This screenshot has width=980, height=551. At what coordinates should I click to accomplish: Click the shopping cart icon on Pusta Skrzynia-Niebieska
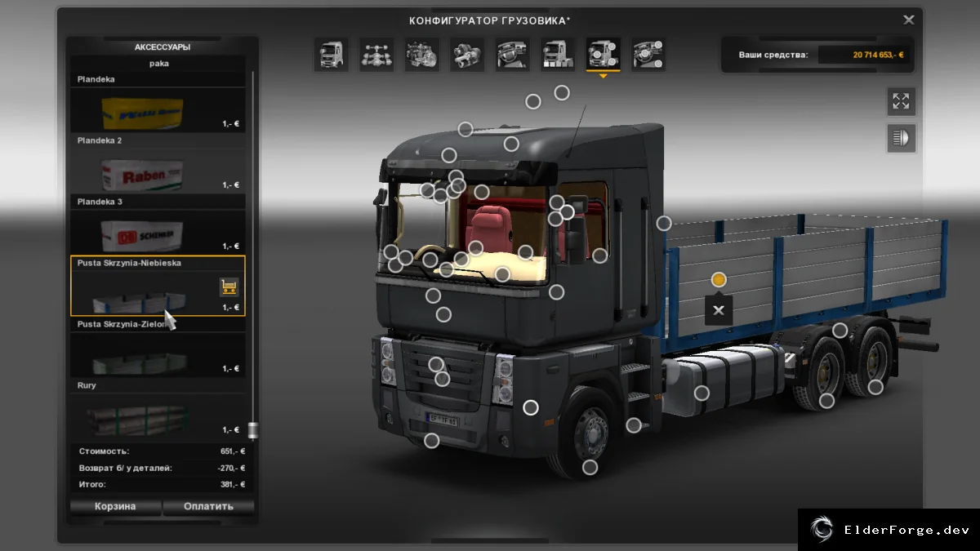(x=229, y=287)
